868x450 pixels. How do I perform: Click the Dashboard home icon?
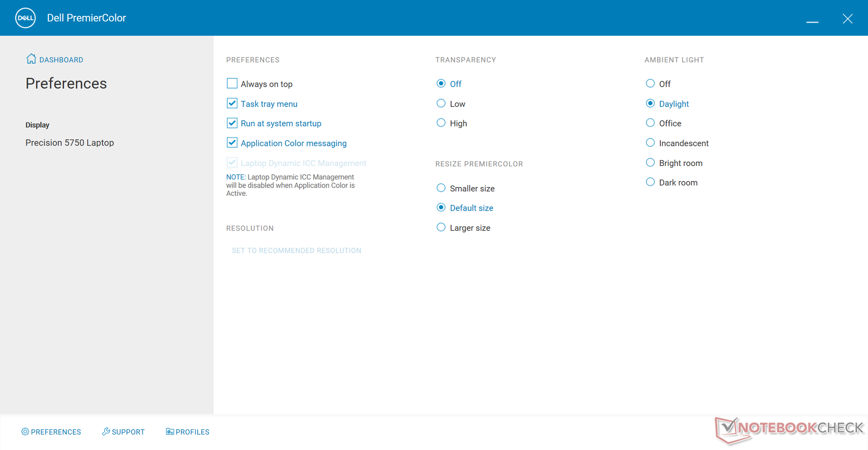[31, 59]
